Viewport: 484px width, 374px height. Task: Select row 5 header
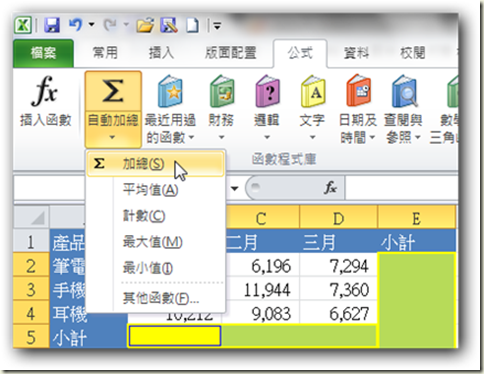[x=31, y=337]
